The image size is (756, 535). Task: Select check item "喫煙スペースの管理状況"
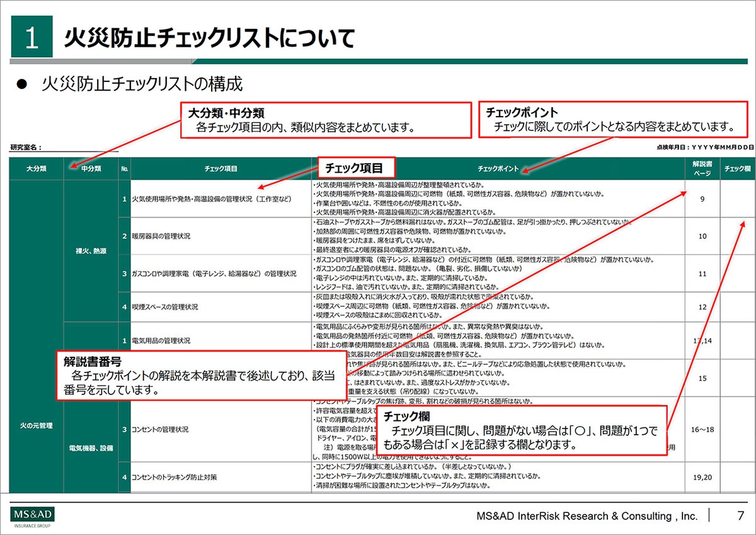click(x=164, y=307)
